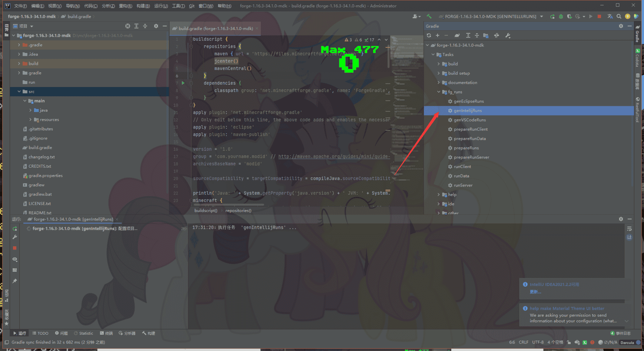The image size is (644, 351).
Task: Open the 构建(B) menu in the menu bar
Action: 143,6
